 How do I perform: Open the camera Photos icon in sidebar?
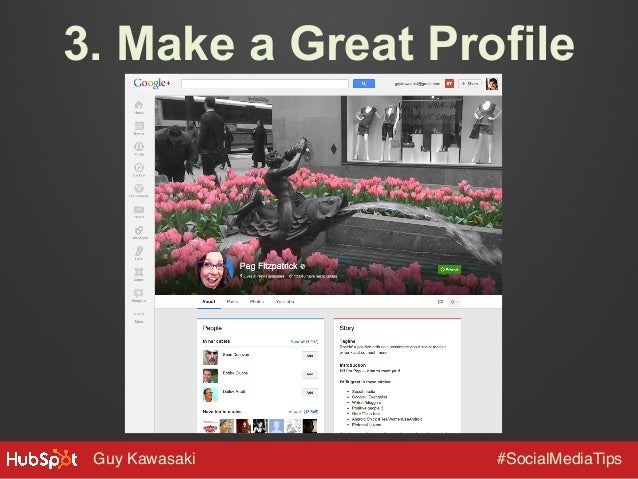139,210
